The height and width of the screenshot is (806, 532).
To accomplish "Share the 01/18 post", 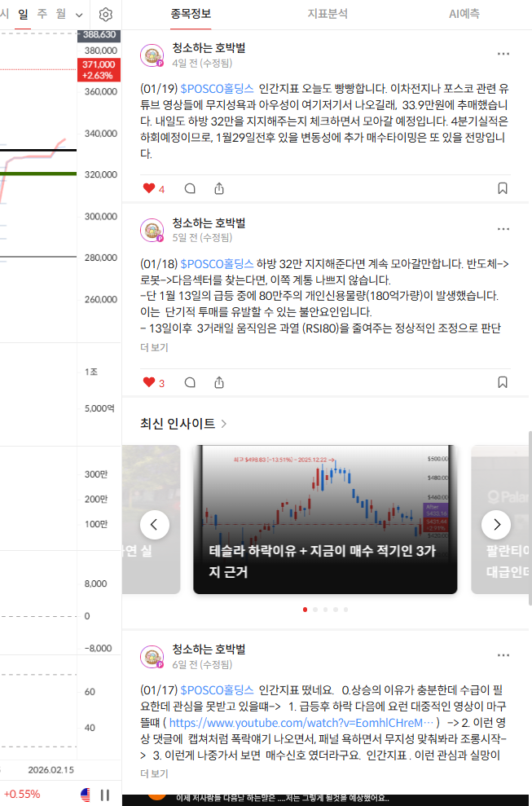I will 219,382.
